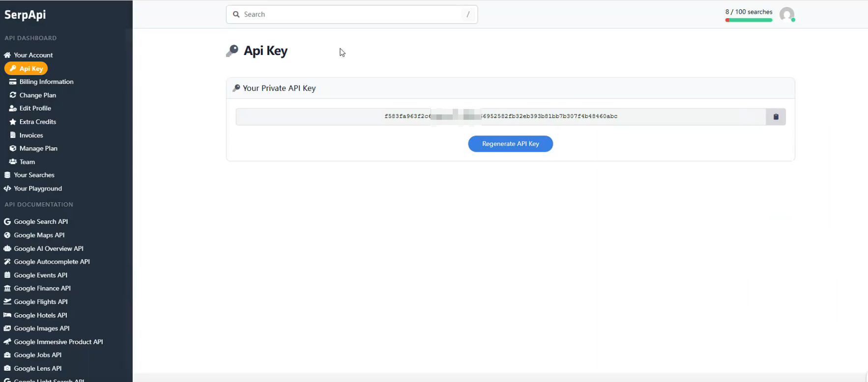
Task: Click the people icon beside Team
Action: click(13, 162)
